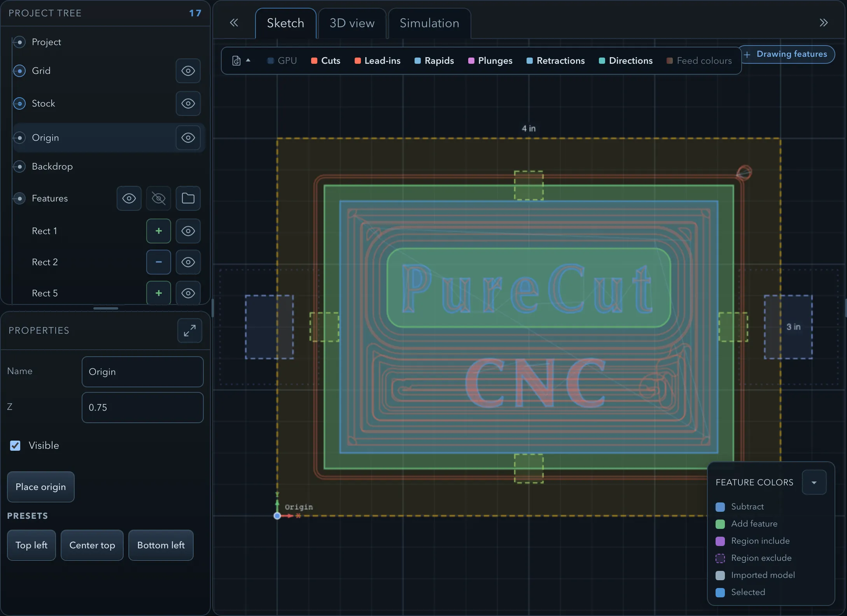Image resolution: width=847 pixels, height=616 pixels.
Task: Open Features folder icon
Action: (x=188, y=198)
